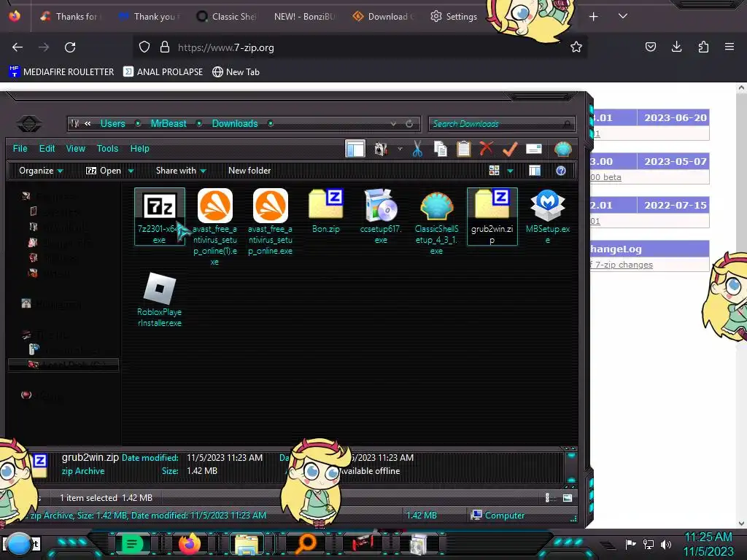Toggle the navigation pane toolbar icon
747x560 pixels.
coord(355,149)
